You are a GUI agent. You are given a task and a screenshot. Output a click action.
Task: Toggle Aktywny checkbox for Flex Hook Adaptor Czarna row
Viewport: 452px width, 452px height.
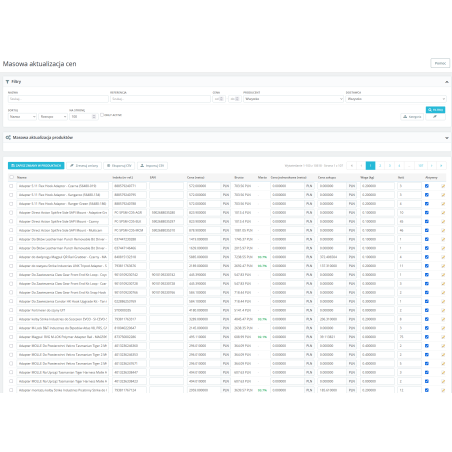[427, 186]
